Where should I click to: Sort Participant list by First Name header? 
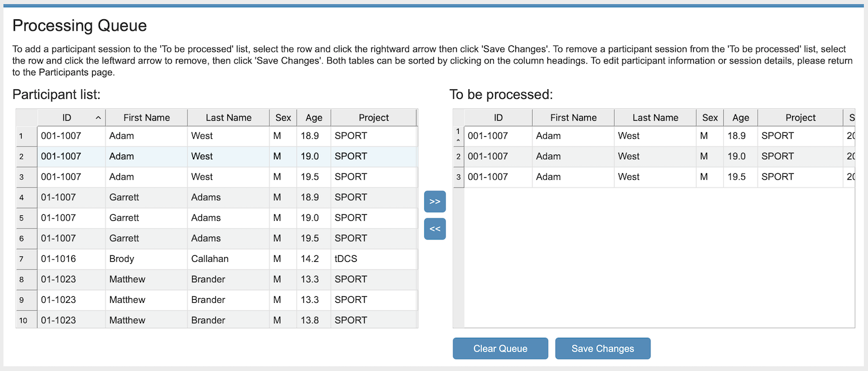point(146,118)
